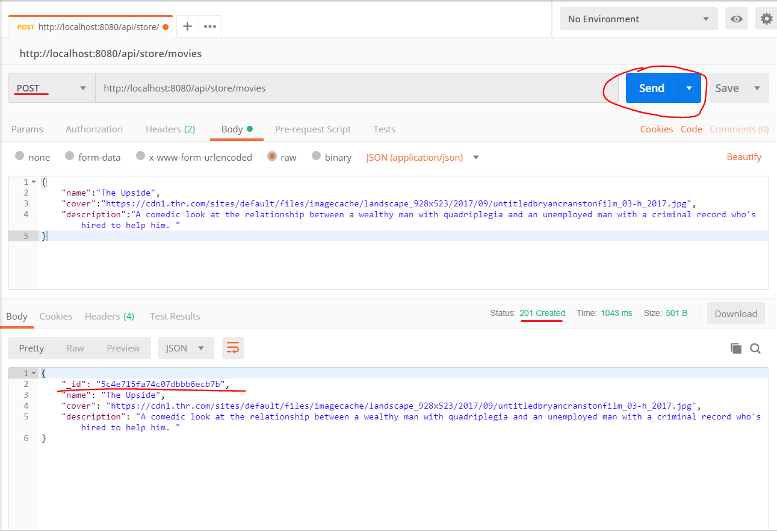
Task: Select the form-data body type
Action: point(69,156)
